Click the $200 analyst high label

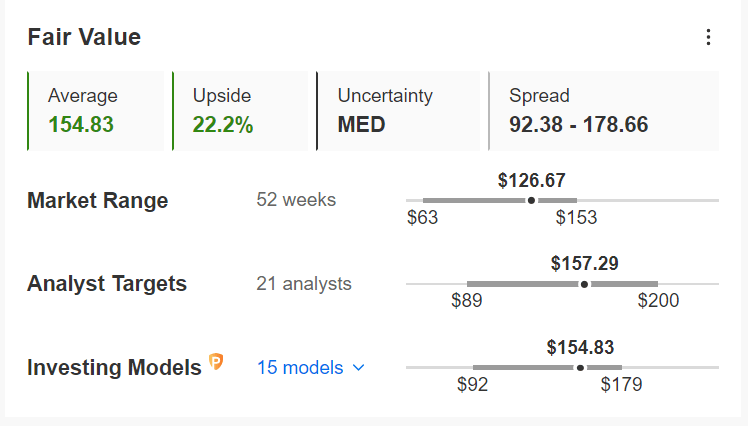tap(658, 301)
